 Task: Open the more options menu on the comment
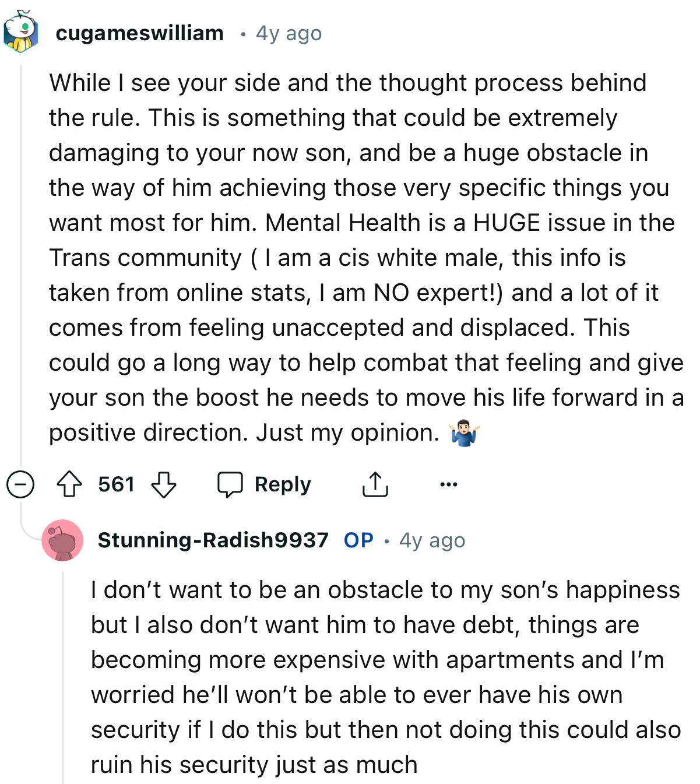point(448,483)
